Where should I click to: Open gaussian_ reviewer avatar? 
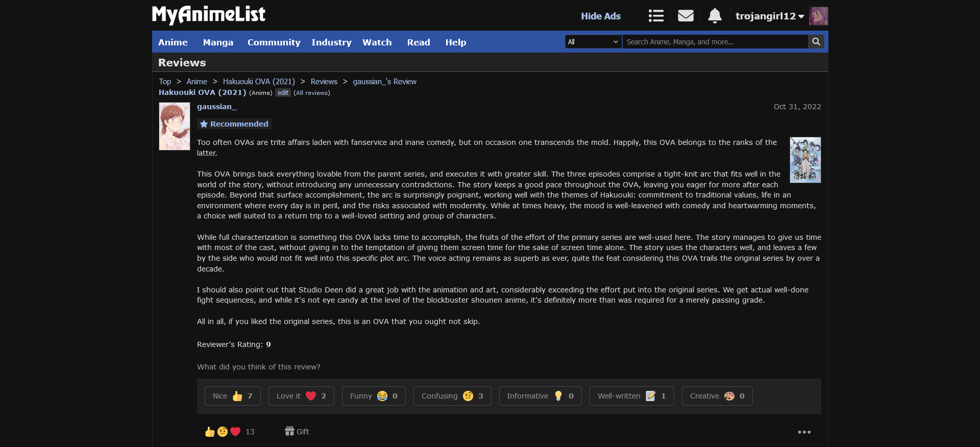(175, 126)
